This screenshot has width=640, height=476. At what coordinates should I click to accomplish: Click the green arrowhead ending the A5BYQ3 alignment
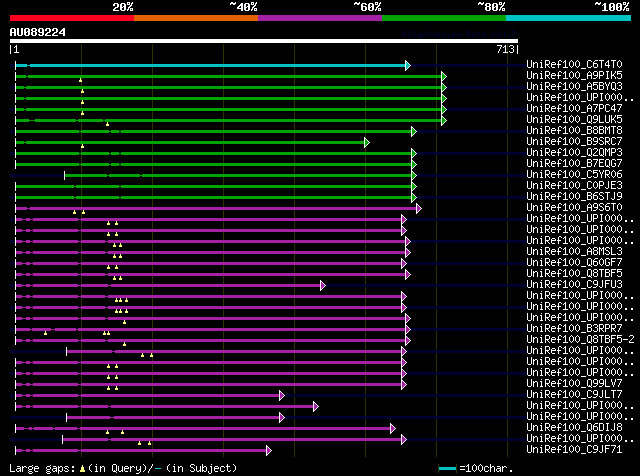pyautogui.click(x=444, y=87)
